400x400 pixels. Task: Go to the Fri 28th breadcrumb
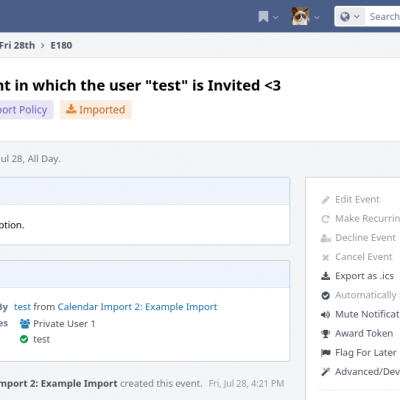pyautogui.click(x=17, y=45)
